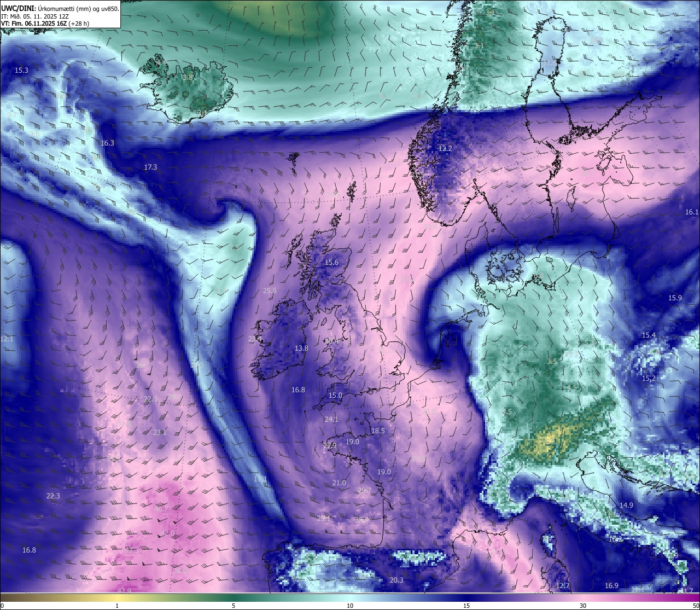Click the colorbar tick labeled 1
The image size is (700, 610).
tap(117, 606)
